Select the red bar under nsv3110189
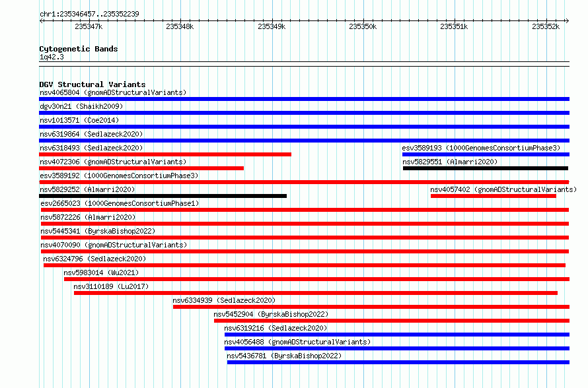Image resolution: width=588 pixels, height=388 pixels. [316, 293]
